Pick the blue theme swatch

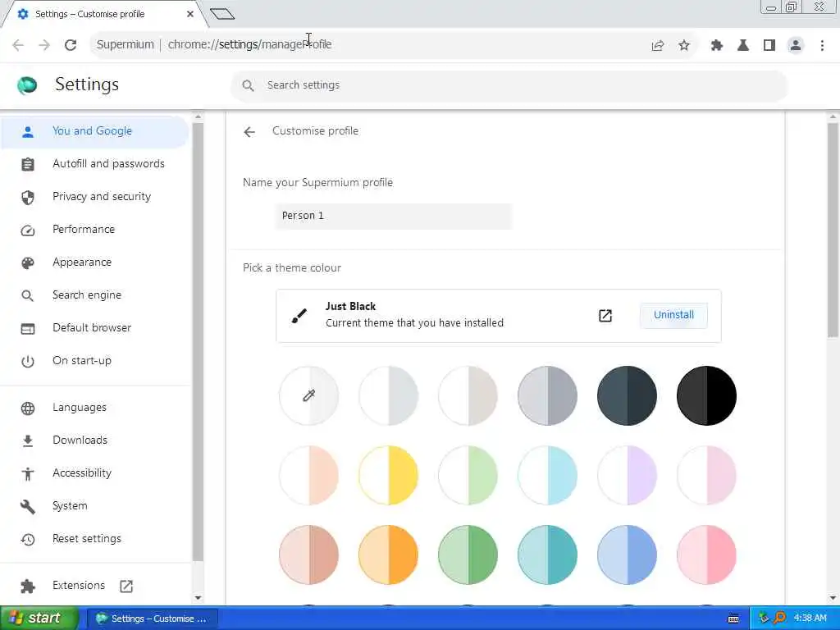[x=628, y=555]
